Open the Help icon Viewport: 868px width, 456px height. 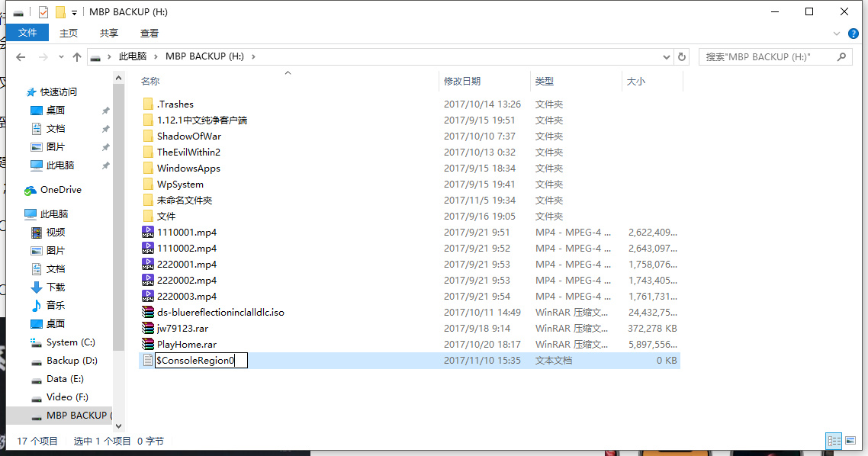click(854, 34)
